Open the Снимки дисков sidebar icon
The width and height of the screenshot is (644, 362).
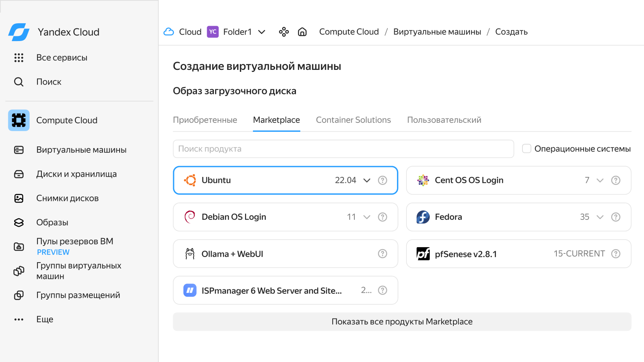pyautogui.click(x=19, y=198)
